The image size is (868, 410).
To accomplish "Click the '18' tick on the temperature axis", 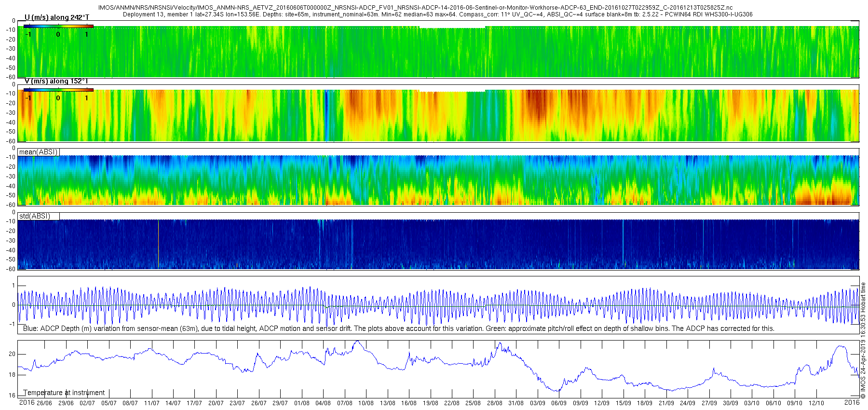I will click(x=12, y=375).
